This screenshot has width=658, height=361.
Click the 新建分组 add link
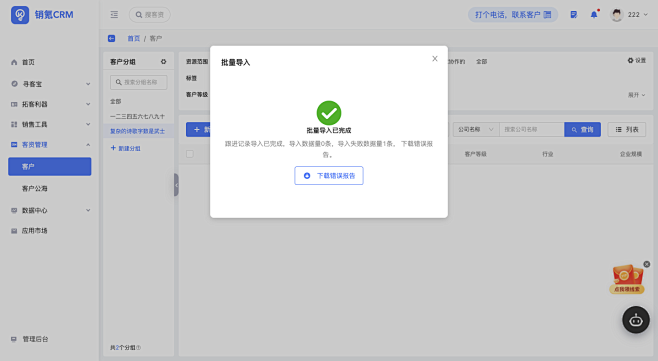click(125, 148)
